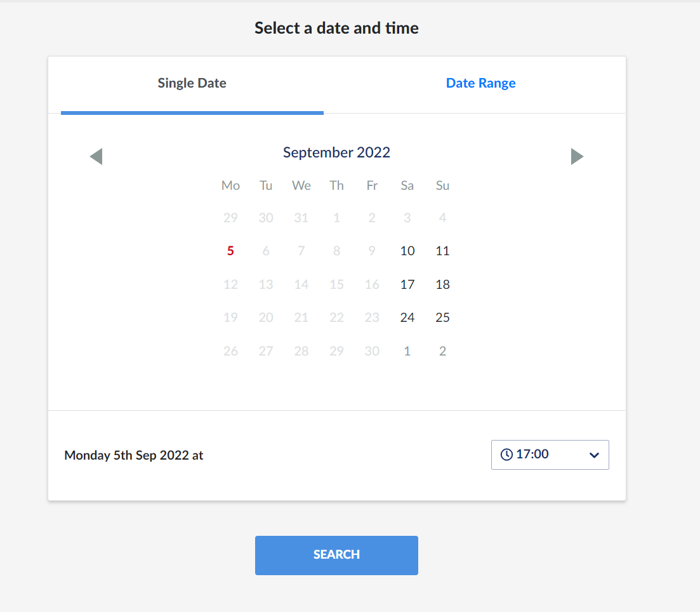Switch to the Date Range tab
The height and width of the screenshot is (612, 700).
click(x=480, y=83)
